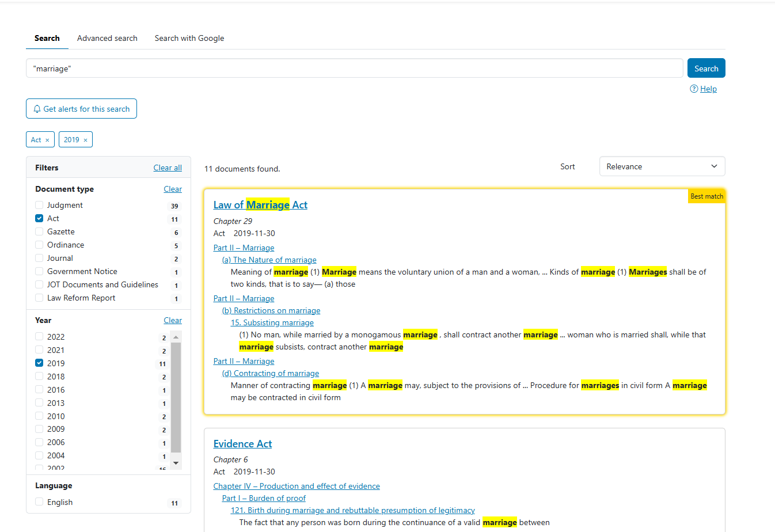Check the Judgment document type

click(x=39, y=205)
